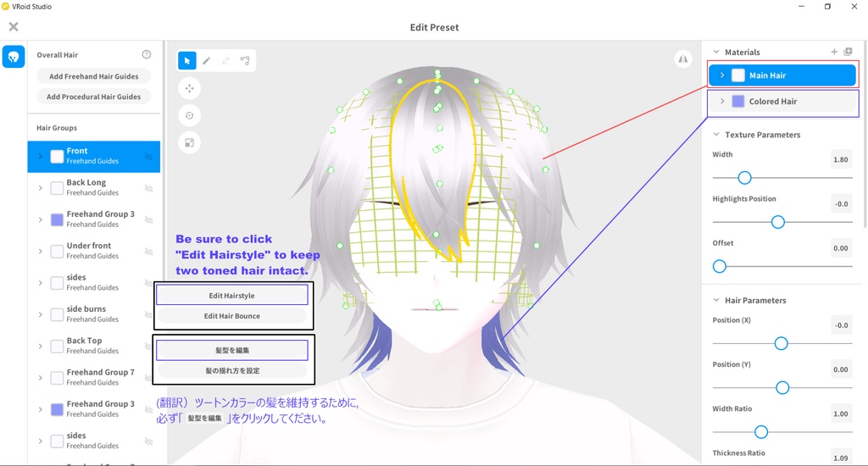Click the Width Ratio value field 1.00
Viewport: 868px width, 466px height.
point(841,413)
